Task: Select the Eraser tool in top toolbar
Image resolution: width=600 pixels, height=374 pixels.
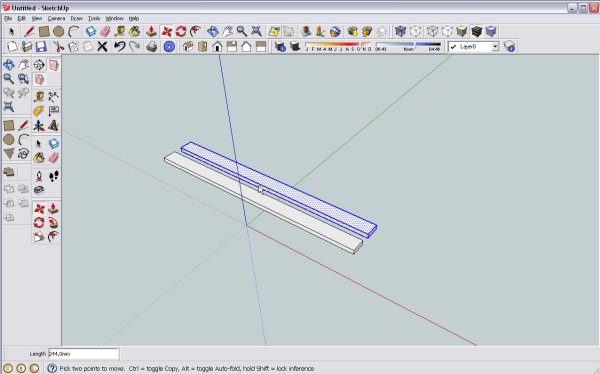Action: click(x=105, y=31)
